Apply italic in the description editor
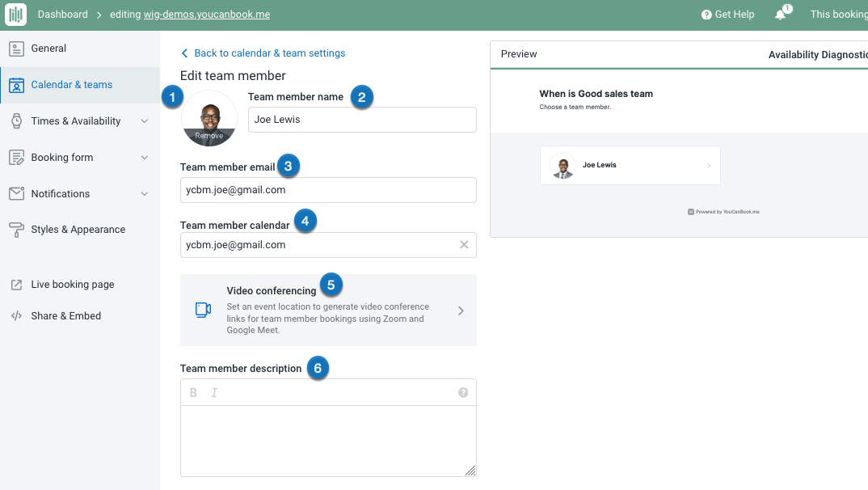 coord(213,392)
